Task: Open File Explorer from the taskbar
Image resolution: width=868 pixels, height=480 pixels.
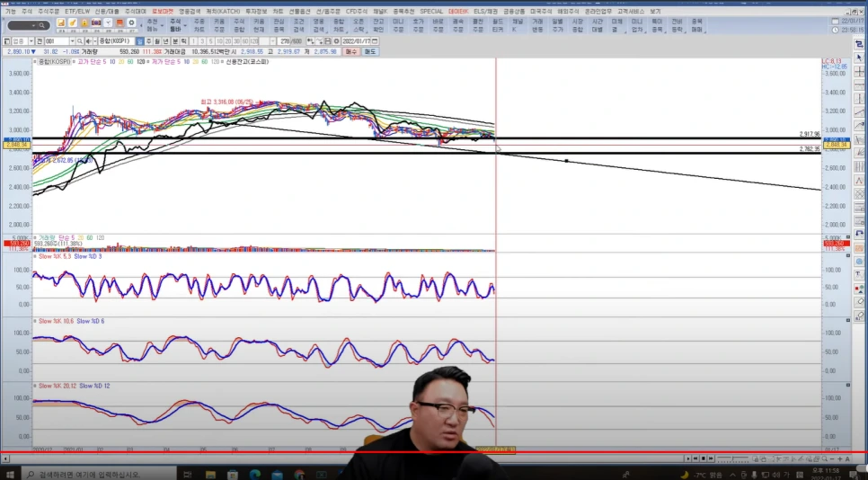Action: pos(210,475)
